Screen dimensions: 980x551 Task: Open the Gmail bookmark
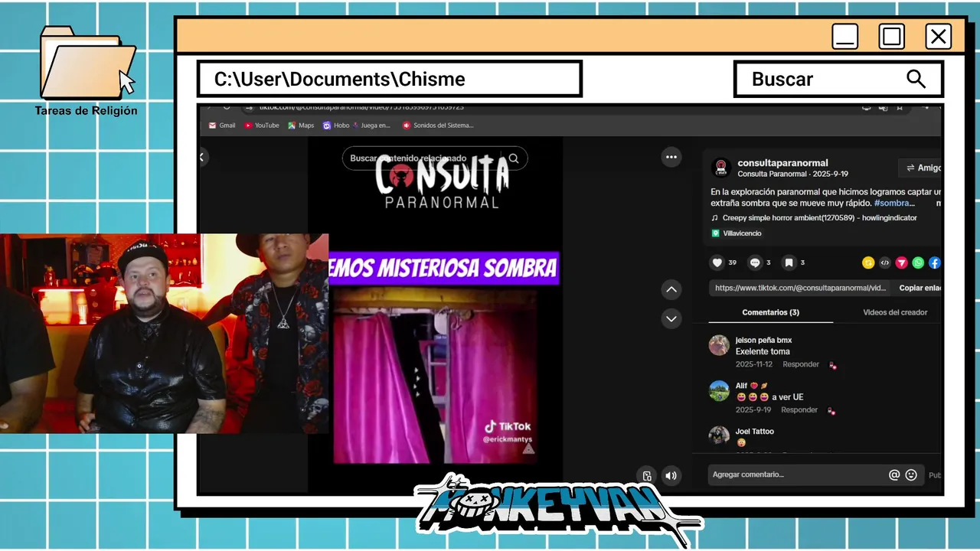[222, 126]
